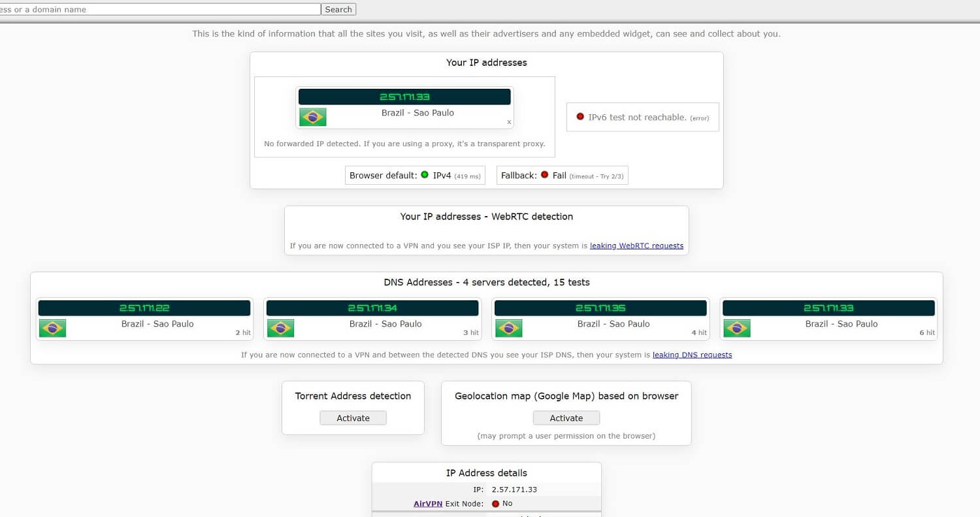Click the Brazil flag beside the main IP address

coord(312,117)
